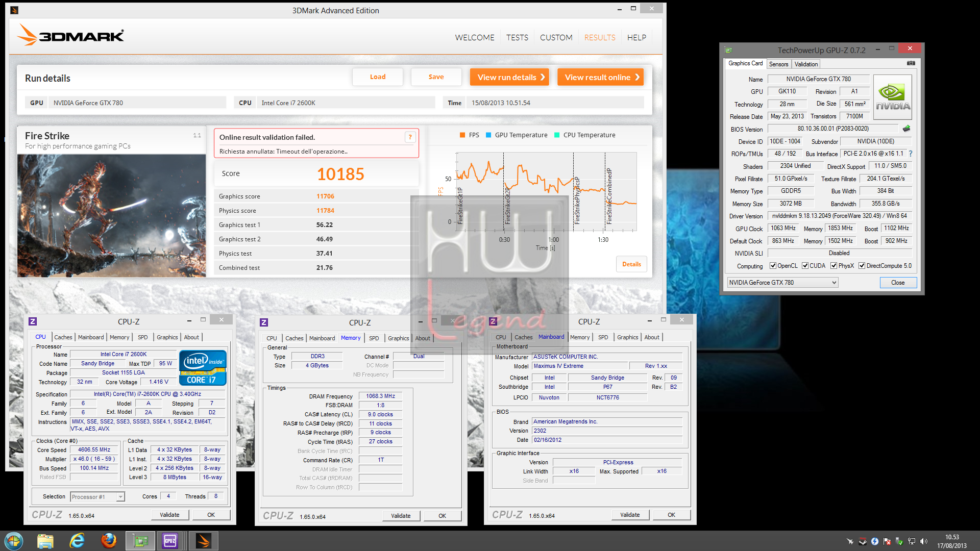Launch Internet Explorer from the taskbar

point(77,541)
